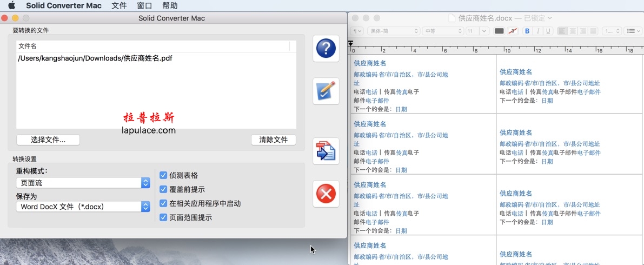Toggle 在相关应用程序中启动 checkbox
The width and height of the screenshot is (644, 265).
pyautogui.click(x=163, y=203)
